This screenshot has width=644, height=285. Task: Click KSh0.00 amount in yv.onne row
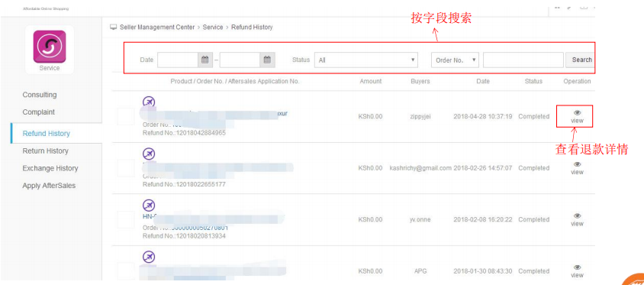(x=370, y=219)
